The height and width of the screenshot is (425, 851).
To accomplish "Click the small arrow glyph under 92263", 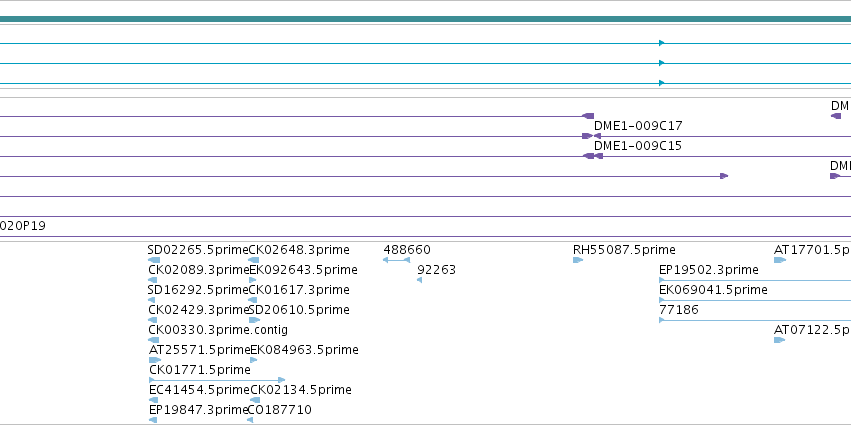I will 420,280.
